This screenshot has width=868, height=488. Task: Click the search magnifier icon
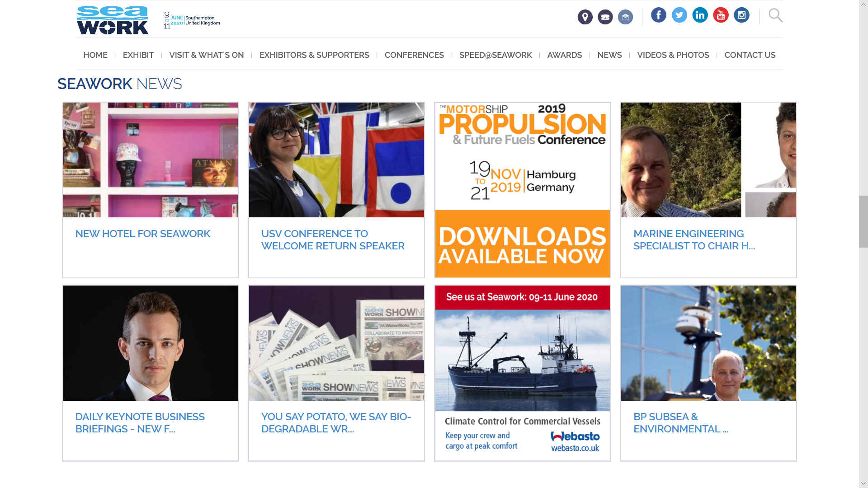click(776, 15)
